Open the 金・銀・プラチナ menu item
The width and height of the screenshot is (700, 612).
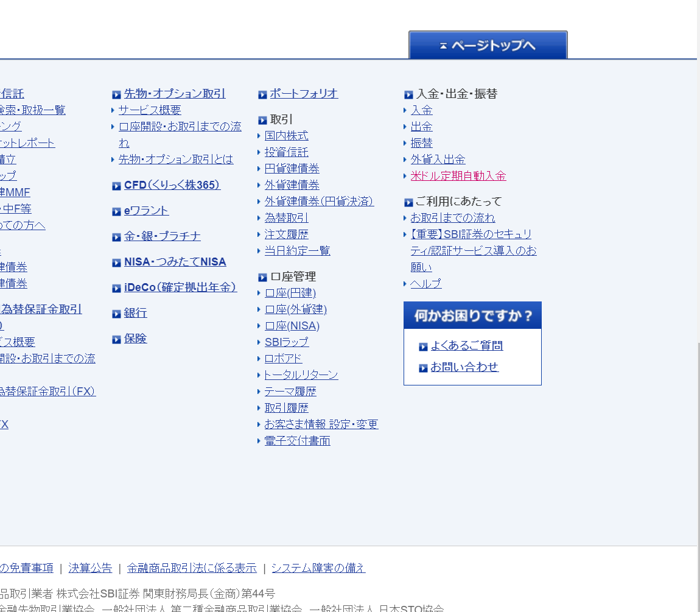tap(162, 236)
